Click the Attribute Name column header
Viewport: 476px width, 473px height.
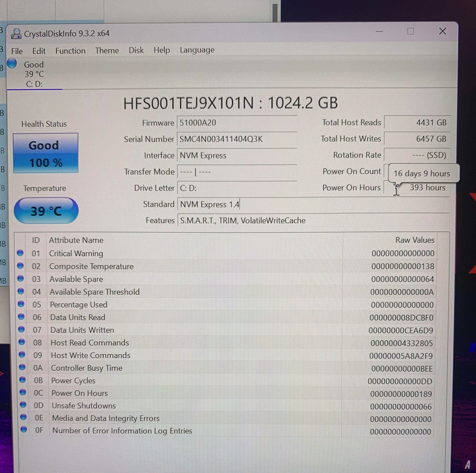(x=76, y=240)
